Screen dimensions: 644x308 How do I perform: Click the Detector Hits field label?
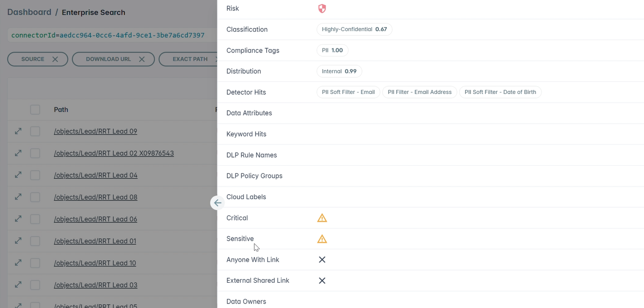246,92
